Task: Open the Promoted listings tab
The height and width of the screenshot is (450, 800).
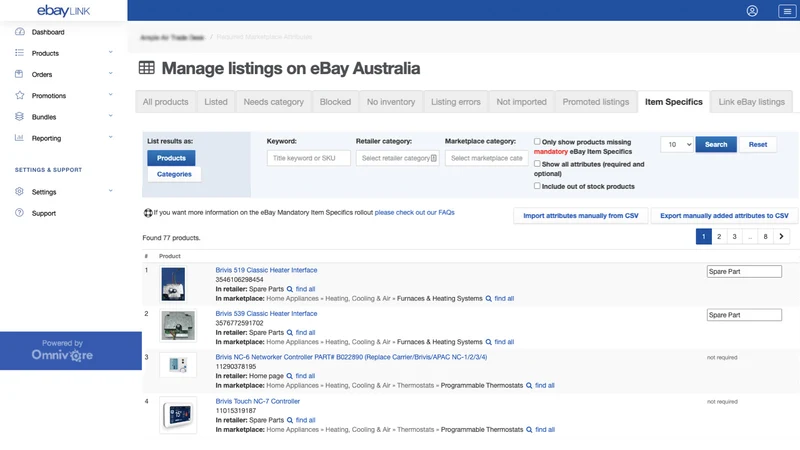Action: pyautogui.click(x=596, y=102)
